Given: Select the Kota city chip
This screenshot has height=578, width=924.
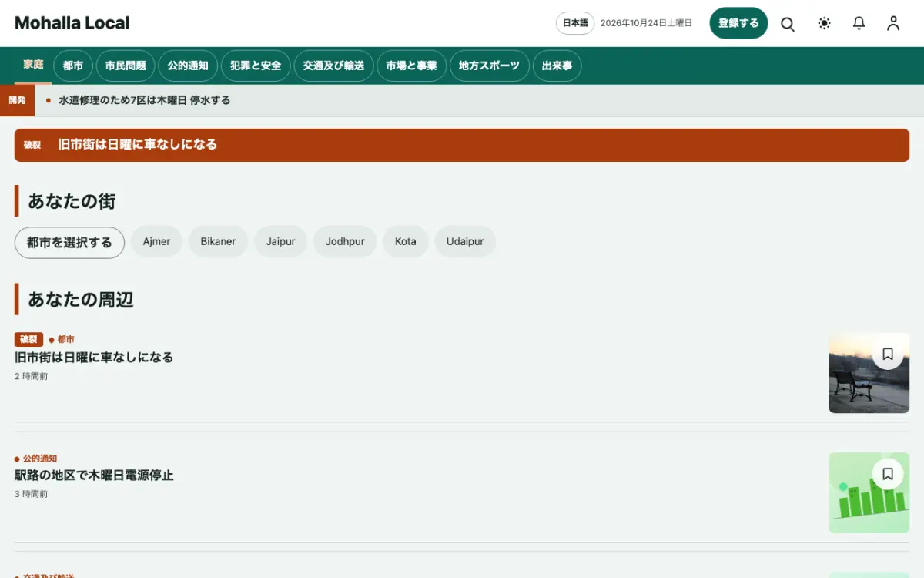Looking at the screenshot, I should [406, 241].
